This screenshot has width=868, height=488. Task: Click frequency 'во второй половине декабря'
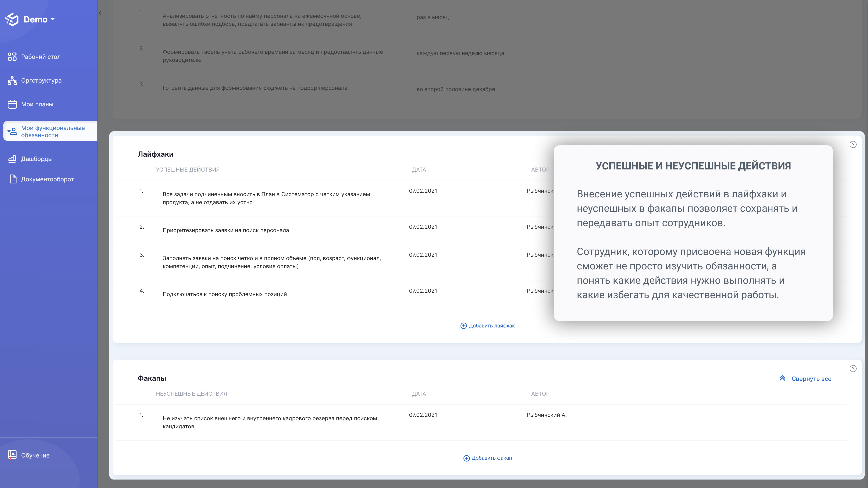coord(456,89)
